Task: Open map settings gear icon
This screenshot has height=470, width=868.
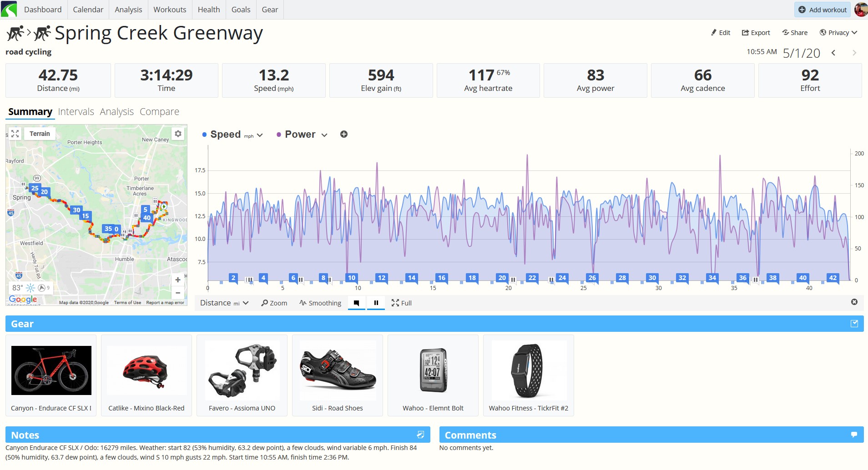Action: [x=178, y=134]
